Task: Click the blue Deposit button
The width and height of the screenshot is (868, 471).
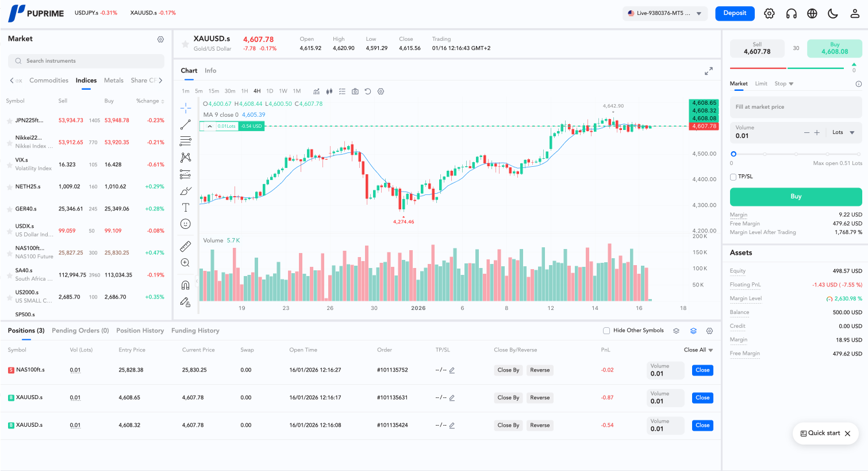Action: point(735,13)
